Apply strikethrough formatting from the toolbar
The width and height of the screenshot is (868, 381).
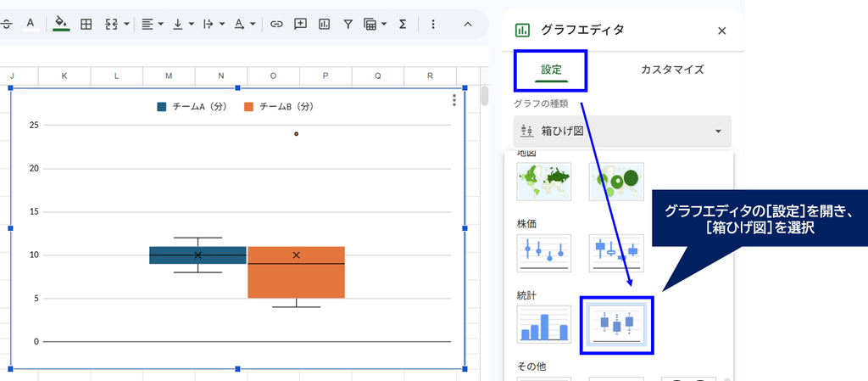click(6, 24)
